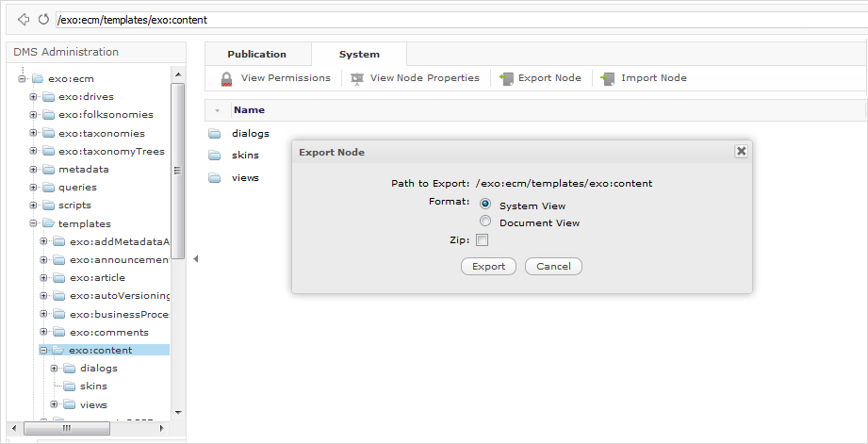Click View Permissions toolbar label
The width and height of the screenshot is (868, 444).
[x=286, y=78]
